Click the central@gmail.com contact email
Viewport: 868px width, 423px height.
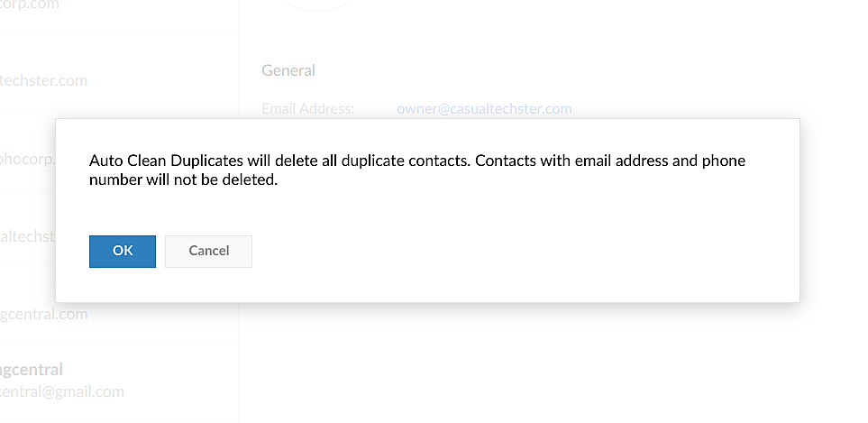click(61, 391)
